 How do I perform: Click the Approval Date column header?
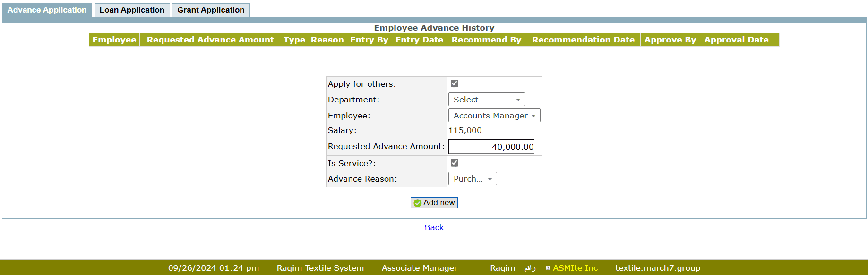pyautogui.click(x=736, y=40)
